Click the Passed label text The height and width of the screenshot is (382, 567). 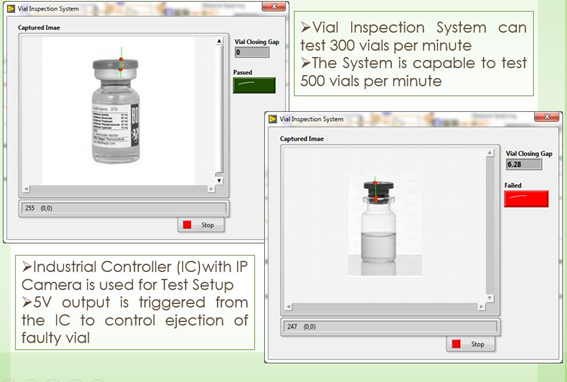[242, 72]
